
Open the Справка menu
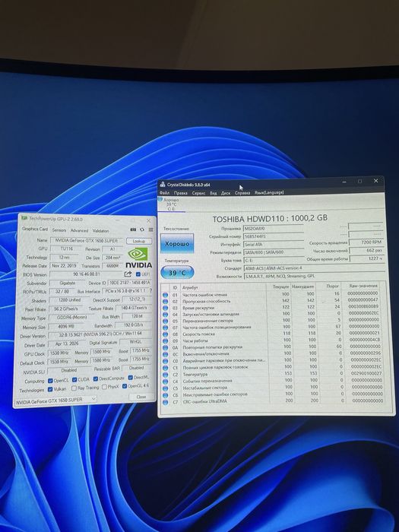[242, 193]
